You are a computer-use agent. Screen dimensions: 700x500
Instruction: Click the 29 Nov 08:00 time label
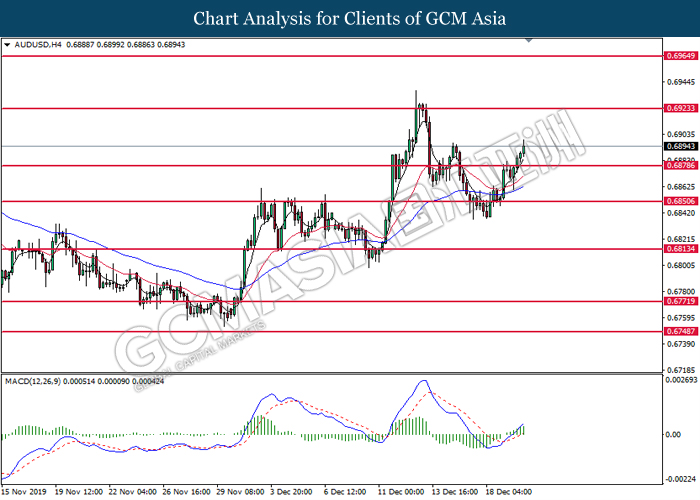point(240,492)
